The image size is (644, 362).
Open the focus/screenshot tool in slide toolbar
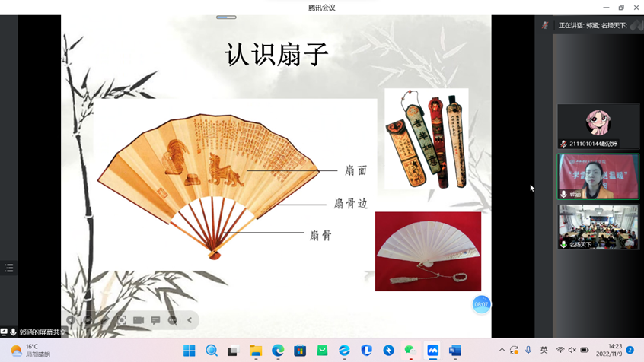(x=121, y=320)
